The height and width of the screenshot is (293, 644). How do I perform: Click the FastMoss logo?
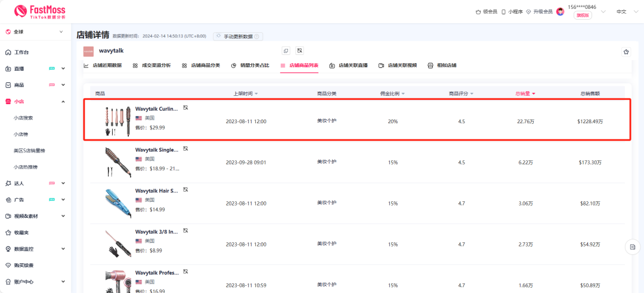40,11
